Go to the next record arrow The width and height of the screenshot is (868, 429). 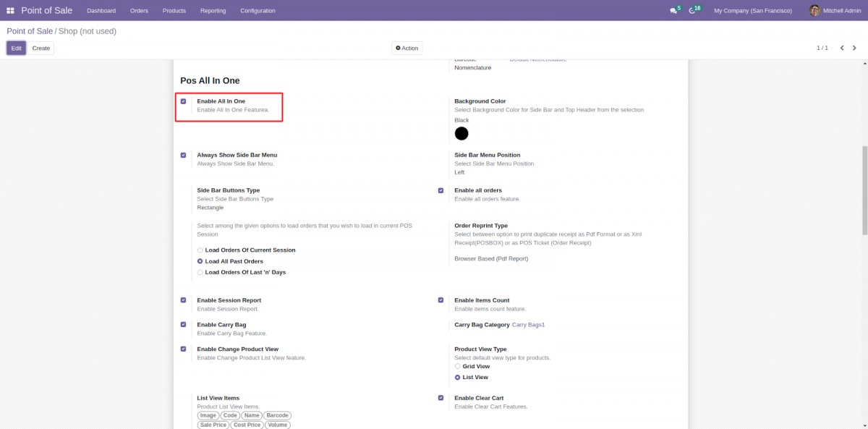tap(854, 48)
